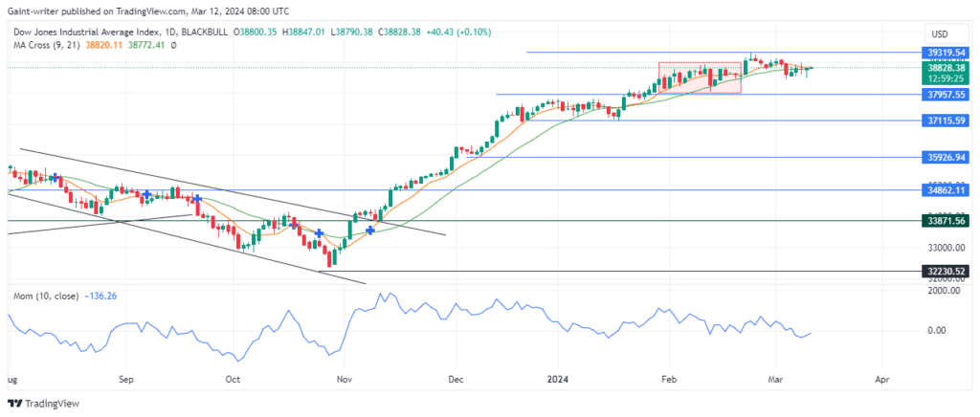
Task: Click the open price O38800.35
Action: point(256,32)
